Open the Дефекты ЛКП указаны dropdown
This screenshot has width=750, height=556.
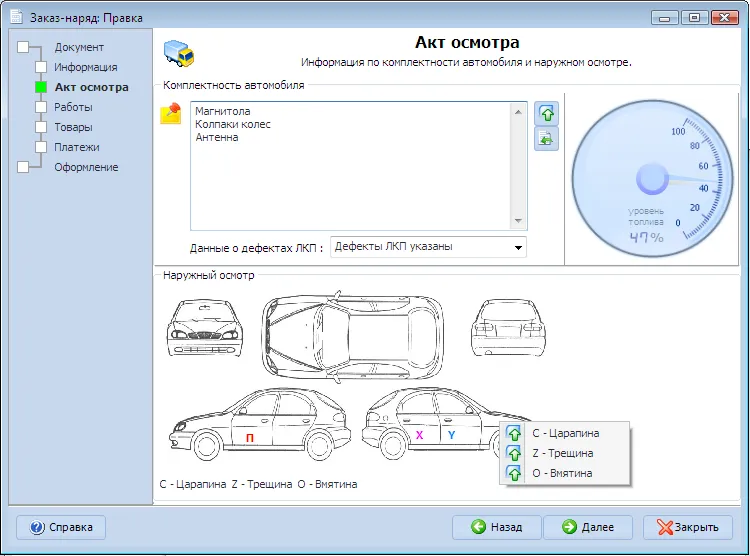tap(428, 247)
